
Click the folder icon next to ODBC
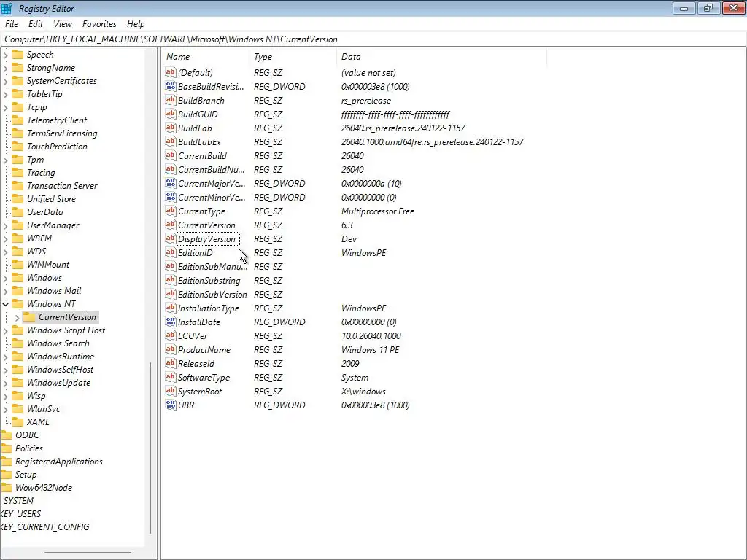7,435
